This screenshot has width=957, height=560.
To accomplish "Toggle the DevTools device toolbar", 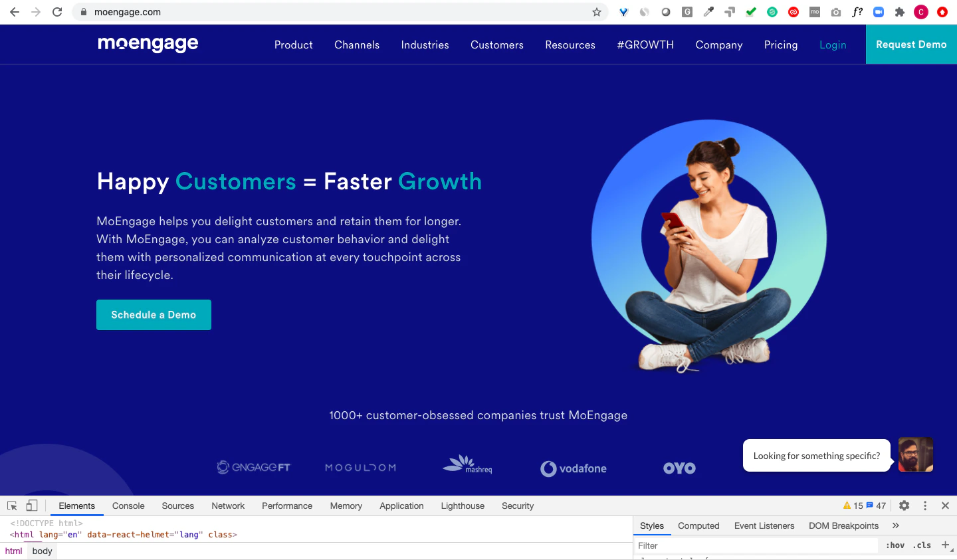I will [32, 506].
